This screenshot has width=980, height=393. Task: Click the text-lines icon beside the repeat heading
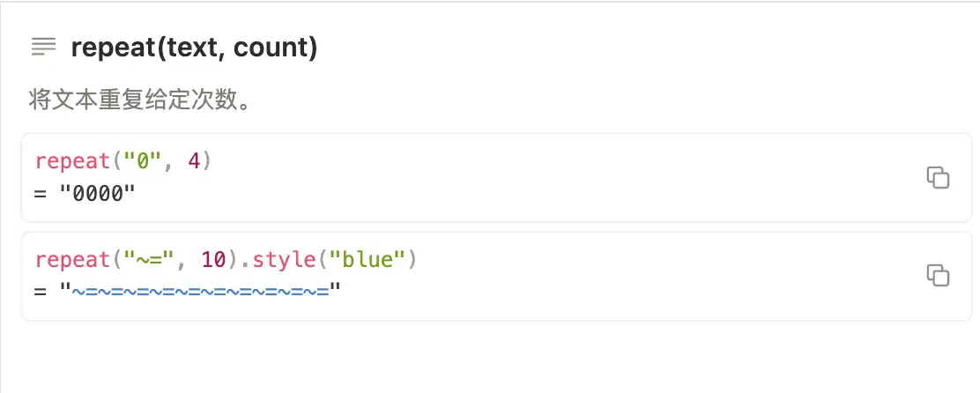(x=43, y=47)
